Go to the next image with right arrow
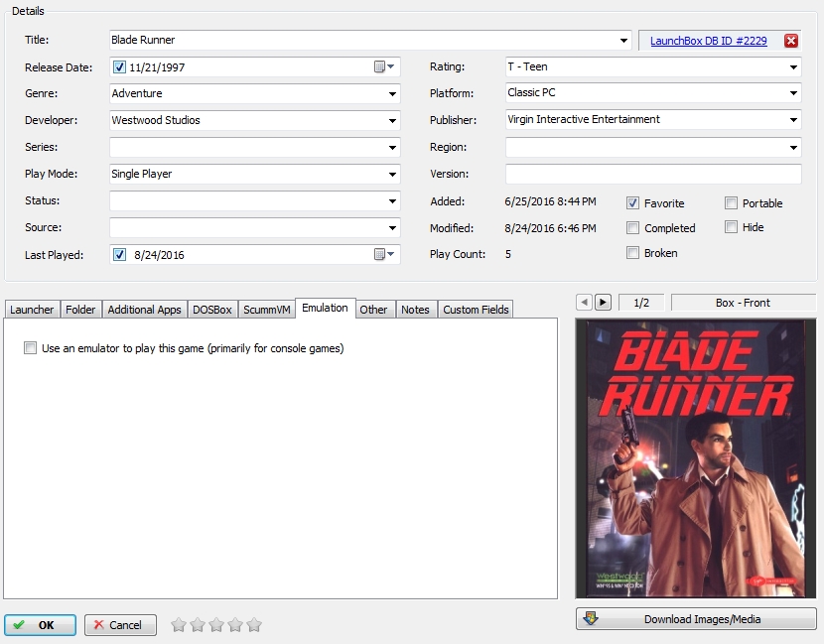The height and width of the screenshot is (644, 824). point(603,303)
